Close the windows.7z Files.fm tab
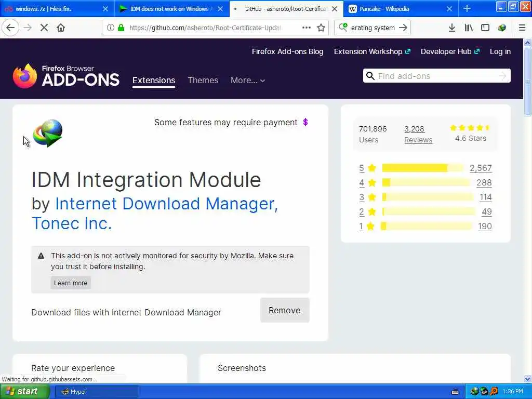This screenshot has width=532, height=399. [x=105, y=9]
